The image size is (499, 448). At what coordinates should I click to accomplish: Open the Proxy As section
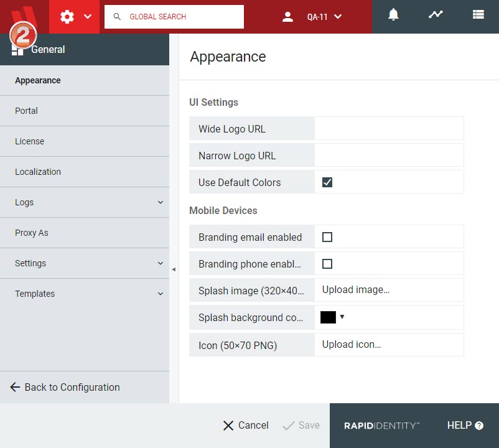85,233
